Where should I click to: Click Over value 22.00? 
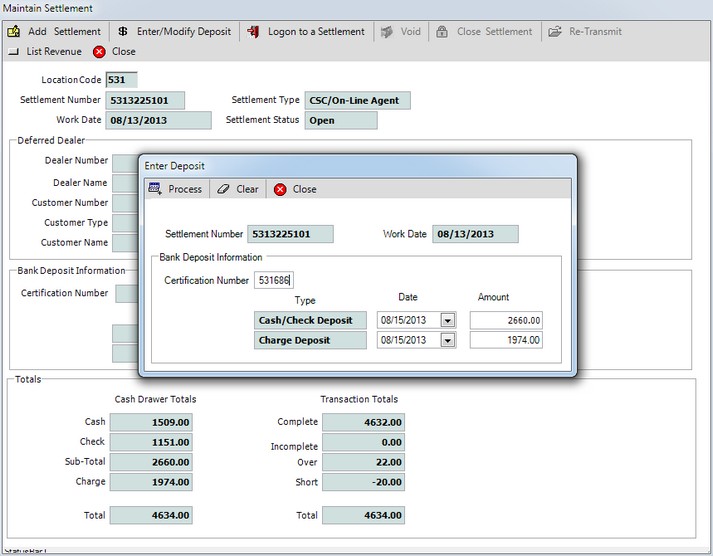(x=363, y=462)
